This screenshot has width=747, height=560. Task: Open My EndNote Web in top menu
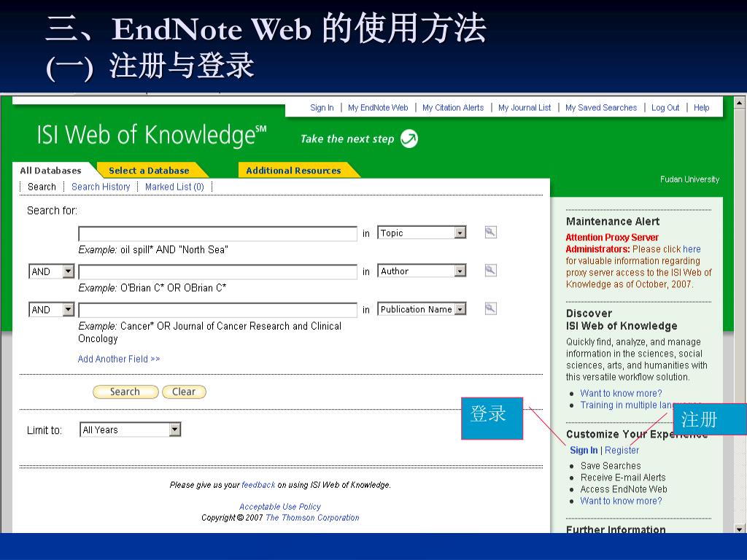coord(378,108)
